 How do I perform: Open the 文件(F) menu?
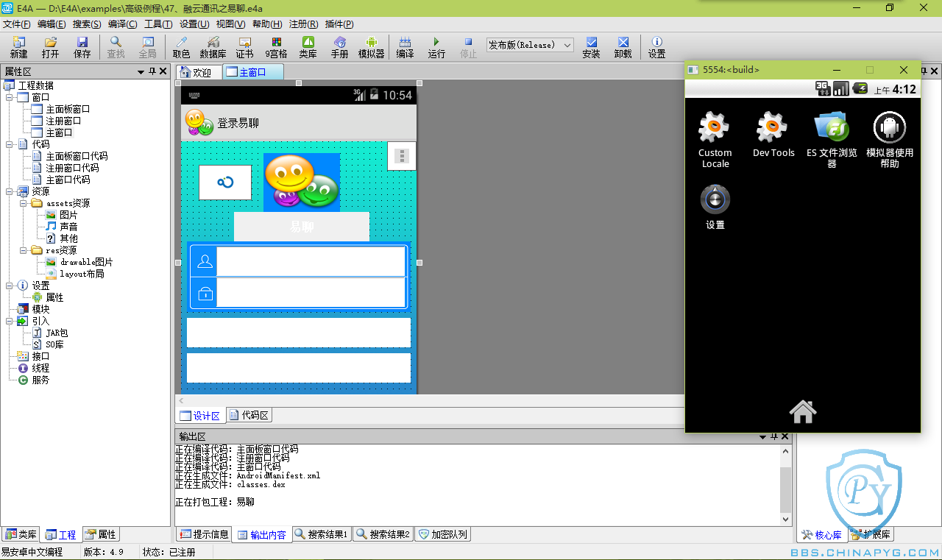click(16, 24)
